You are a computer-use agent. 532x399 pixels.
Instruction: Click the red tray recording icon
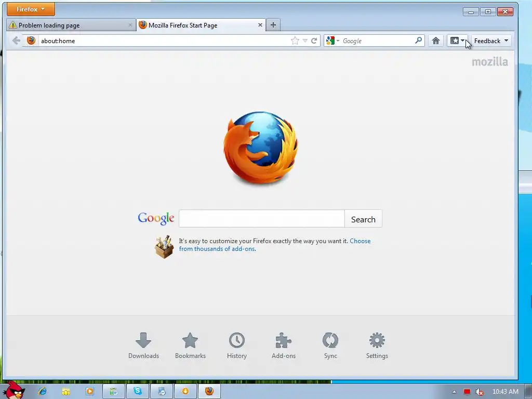467,392
